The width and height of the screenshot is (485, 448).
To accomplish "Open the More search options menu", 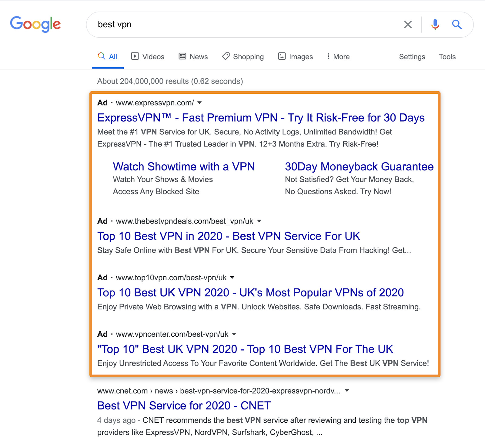I will pos(337,56).
